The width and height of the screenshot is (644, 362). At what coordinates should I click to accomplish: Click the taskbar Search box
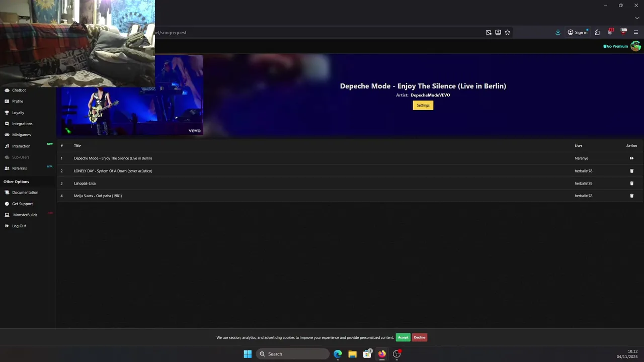[293, 354]
